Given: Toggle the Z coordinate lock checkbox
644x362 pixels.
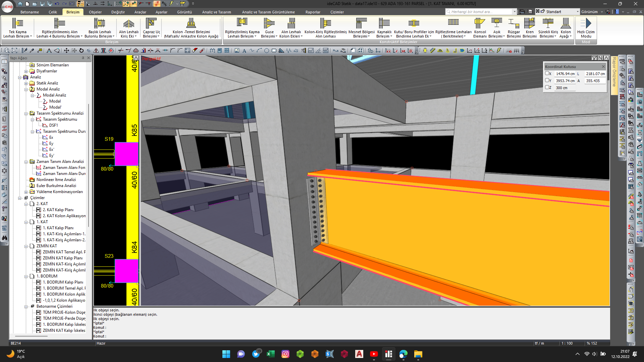Looking at the screenshot, I should click(547, 87).
